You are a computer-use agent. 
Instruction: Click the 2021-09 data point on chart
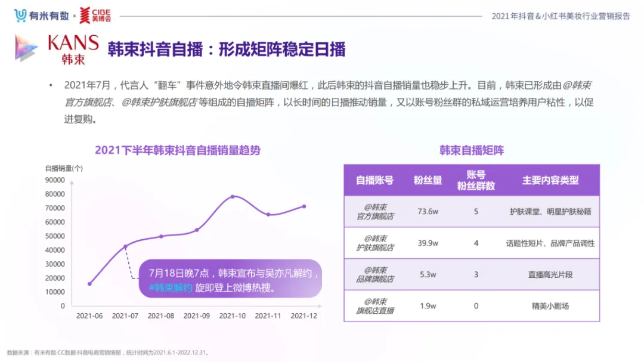197,230
